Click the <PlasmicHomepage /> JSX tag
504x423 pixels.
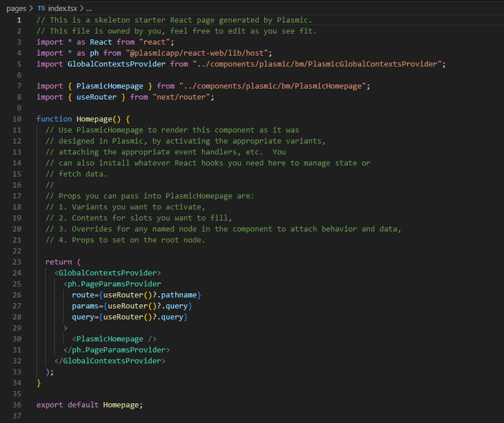pyautogui.click(x=114, y=339)
